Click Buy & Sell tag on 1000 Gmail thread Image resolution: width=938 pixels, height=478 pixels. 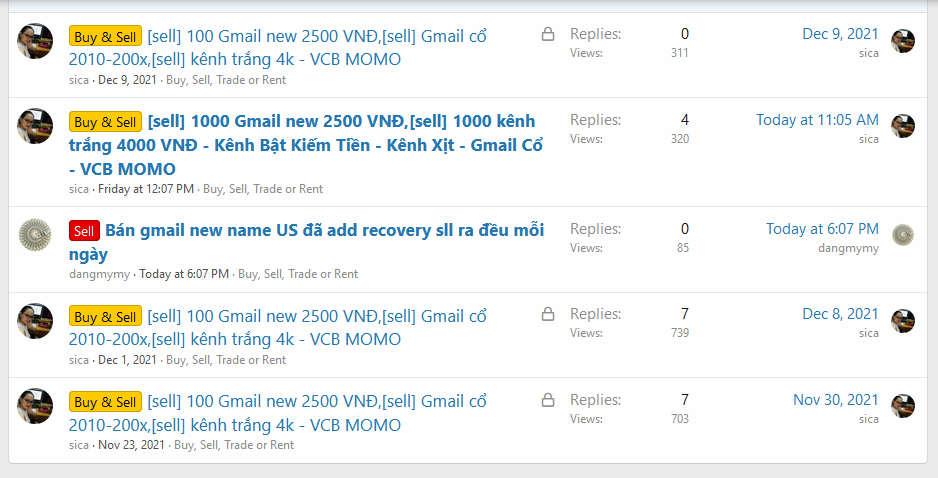105,122
